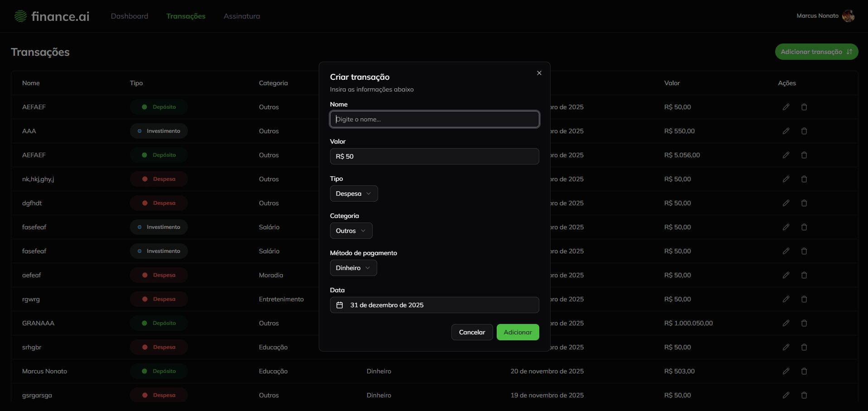Close the Criar transação dialog with X

[x=539, y=73]
